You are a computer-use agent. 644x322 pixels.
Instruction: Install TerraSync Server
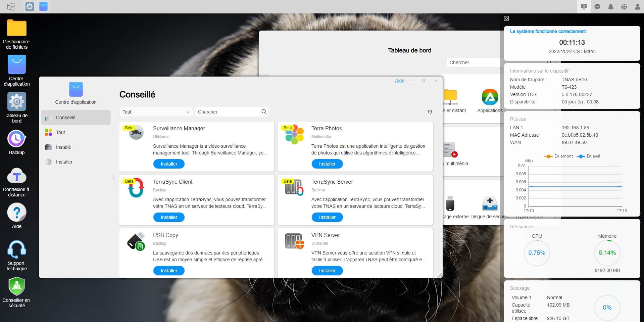click(x=327, y=217)
